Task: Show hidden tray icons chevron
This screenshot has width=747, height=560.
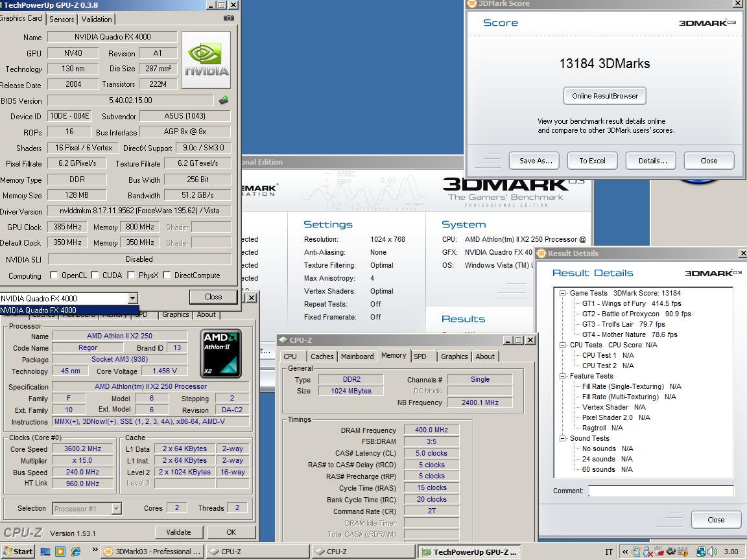Action: (x=625, y=552)
